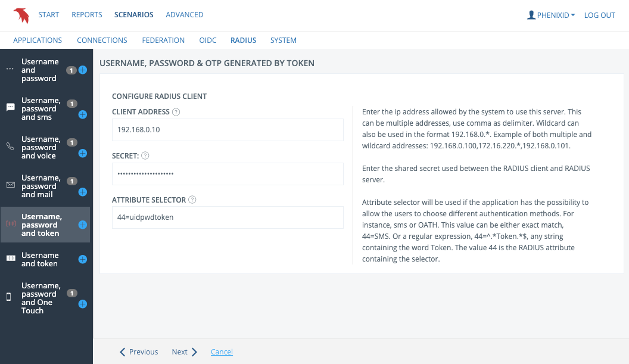The image size is (629, 364).
Task: Switch to the OIDC tab
Action: [208, 41]
